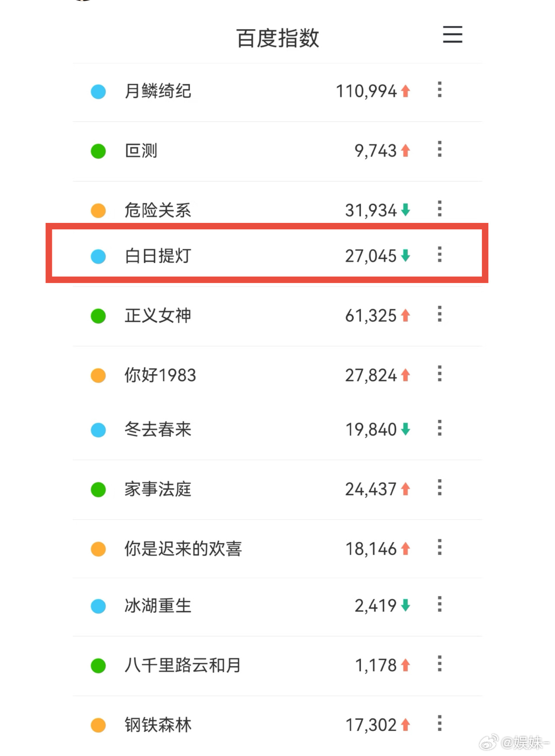Open the three-dot menu for 钢铁森林
The width and height of the screenshot is (555, 756).
[440, 724]
